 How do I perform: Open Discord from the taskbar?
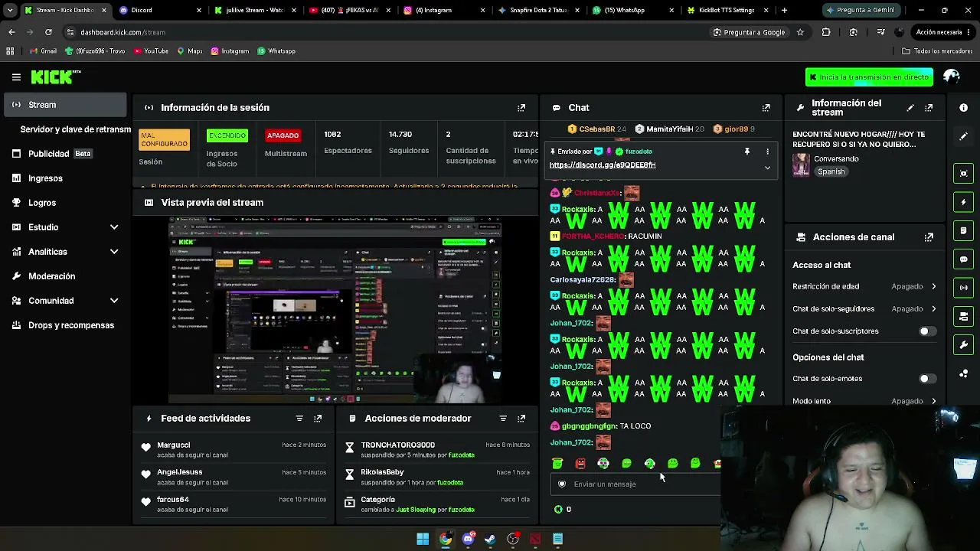pyautogui.click(x=468, y=539)
